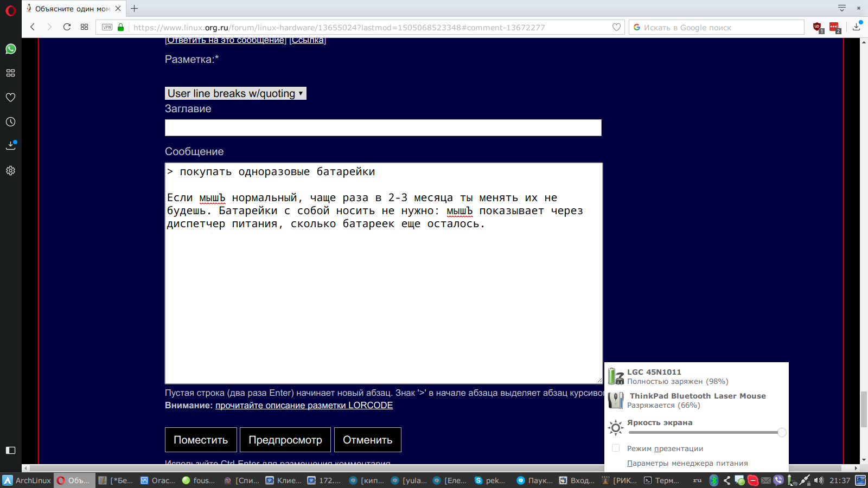Viewport: 868px width, 488px height.
Task: Reload the page with the refresh icon
Action: pyautogui.click(x=67, y=27)
